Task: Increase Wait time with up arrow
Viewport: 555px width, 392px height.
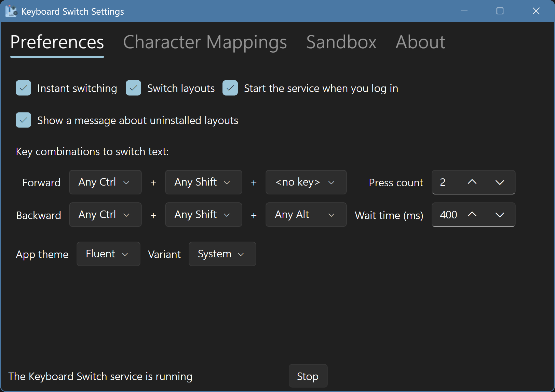Action: (472, 215)
